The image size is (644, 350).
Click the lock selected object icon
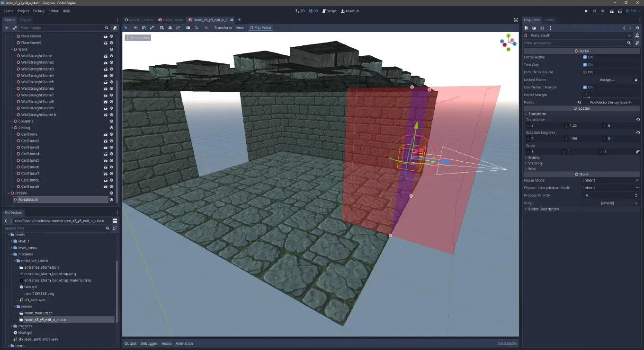170,27
